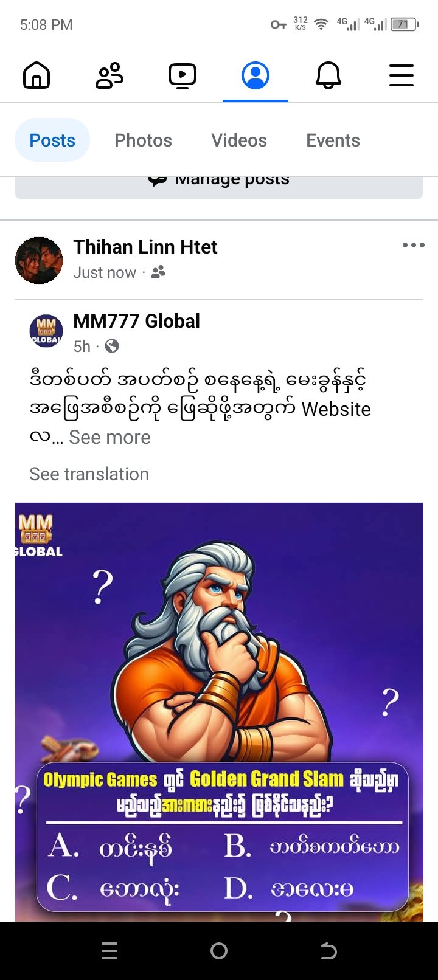Switch to the Photos tab

point(144,140)
